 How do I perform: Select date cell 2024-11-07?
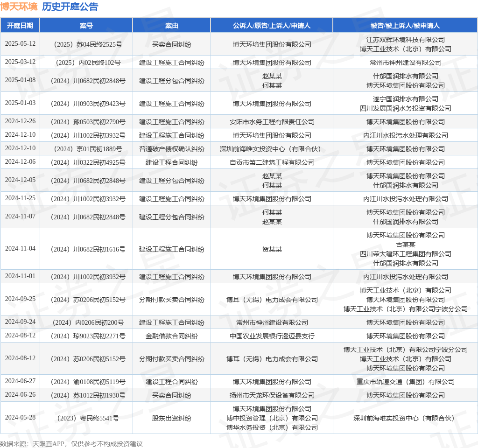[x=20, y=216]
